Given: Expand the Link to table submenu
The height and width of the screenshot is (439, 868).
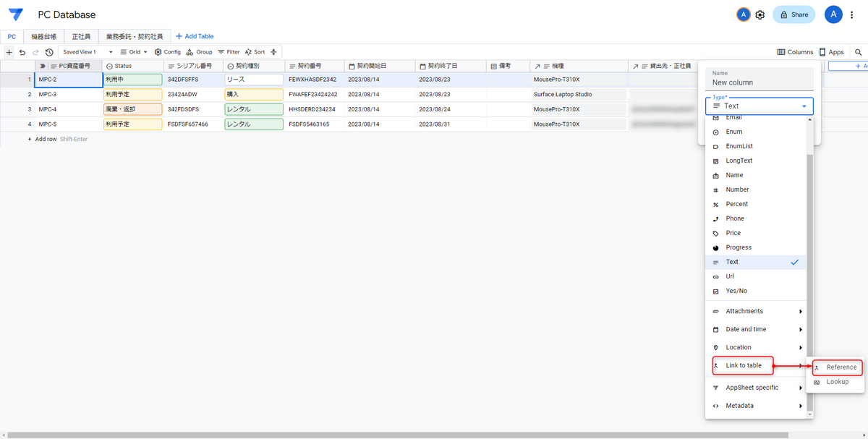Looking at the screenshot, I should tap(757, 365).
